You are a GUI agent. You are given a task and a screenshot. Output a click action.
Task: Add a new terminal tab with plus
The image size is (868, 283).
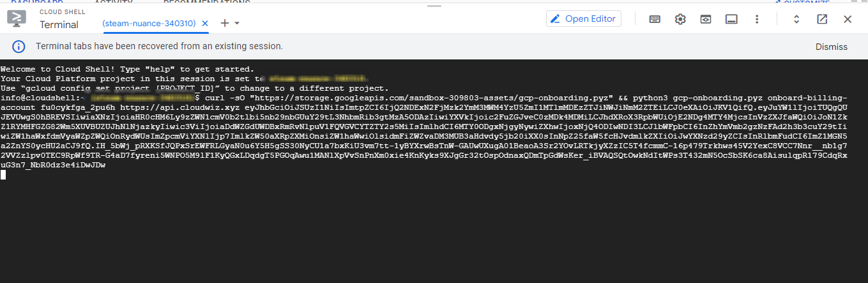click(x=224, y=24)
